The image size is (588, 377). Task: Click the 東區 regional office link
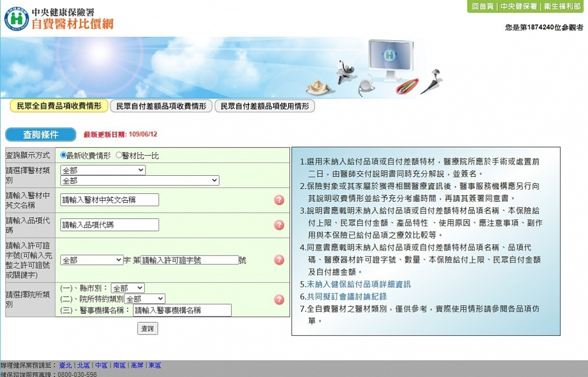tap(155, 365)
